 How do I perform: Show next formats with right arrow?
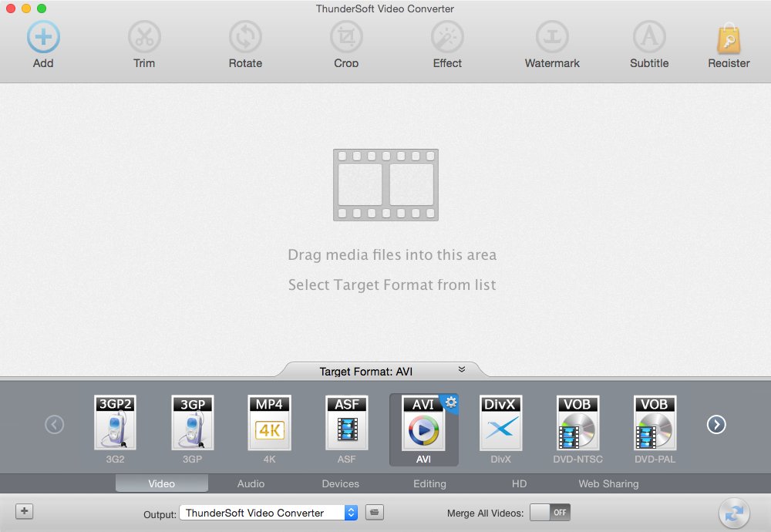click(716, 424)
